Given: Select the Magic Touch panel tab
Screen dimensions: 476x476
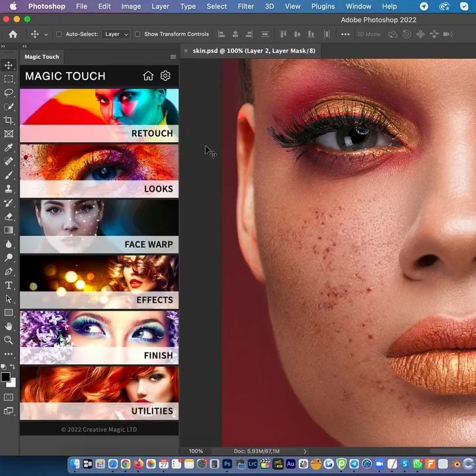Looking at the screenshot, I should pyautogui.click(x=42, y=57).
